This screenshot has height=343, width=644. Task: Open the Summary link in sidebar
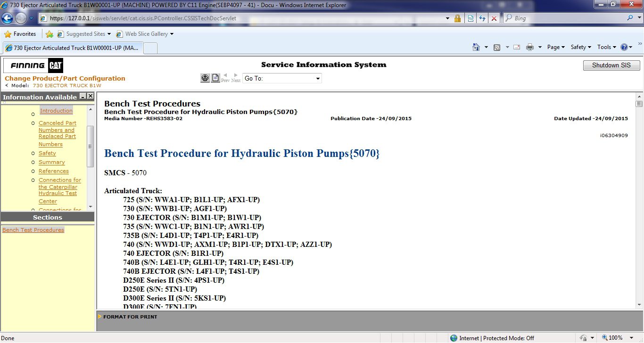[52, 162]
